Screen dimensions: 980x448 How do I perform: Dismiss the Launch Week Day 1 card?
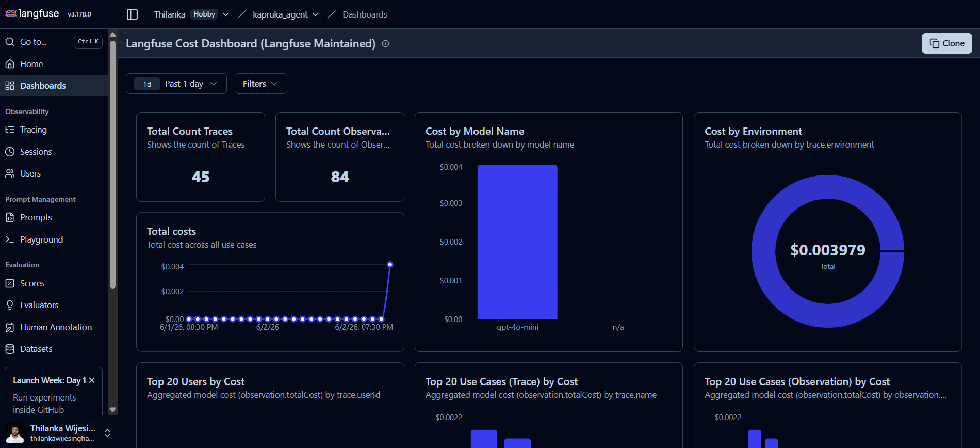click(x=92, y=380)
